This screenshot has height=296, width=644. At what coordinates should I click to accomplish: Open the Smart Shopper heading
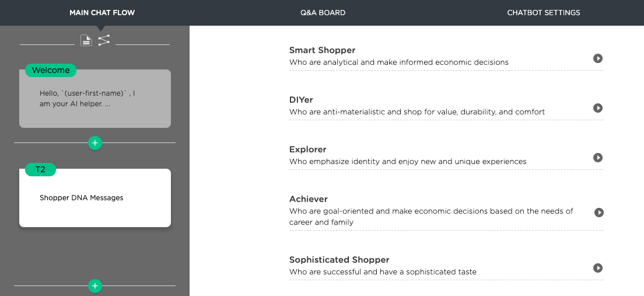coord(322,50)
